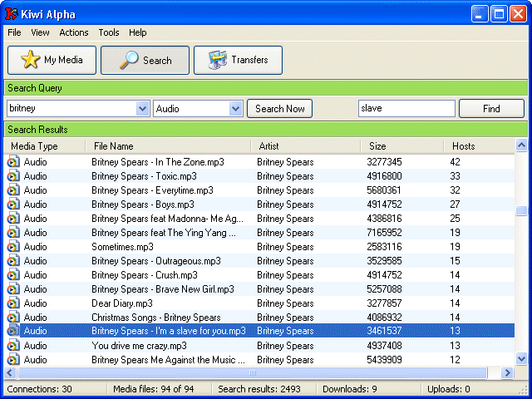This screenshot has height=399, width=532.
Task: Click 'Connections: 30' in status bar
Action: click(x=39, y=389)
